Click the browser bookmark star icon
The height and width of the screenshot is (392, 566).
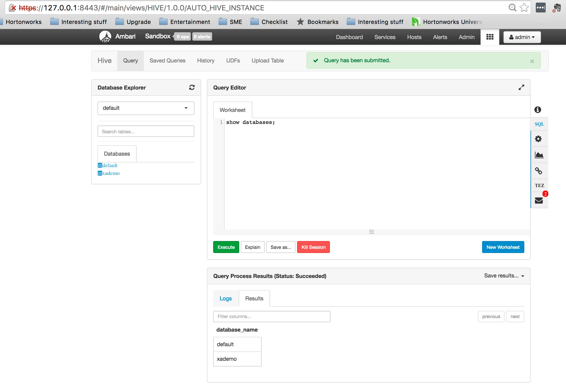tap(524, 8)
